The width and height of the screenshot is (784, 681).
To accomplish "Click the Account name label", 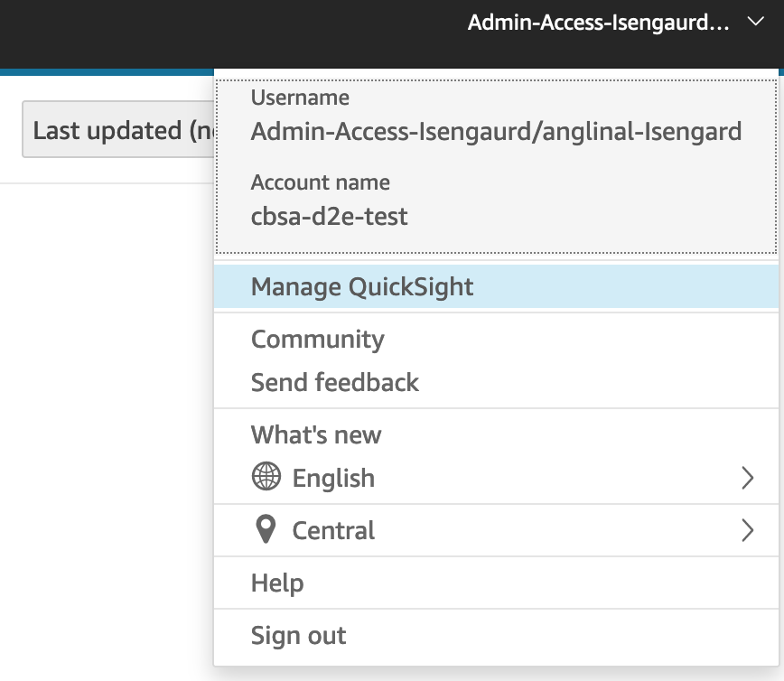I will pyautogui.click(x=321, y=182).
